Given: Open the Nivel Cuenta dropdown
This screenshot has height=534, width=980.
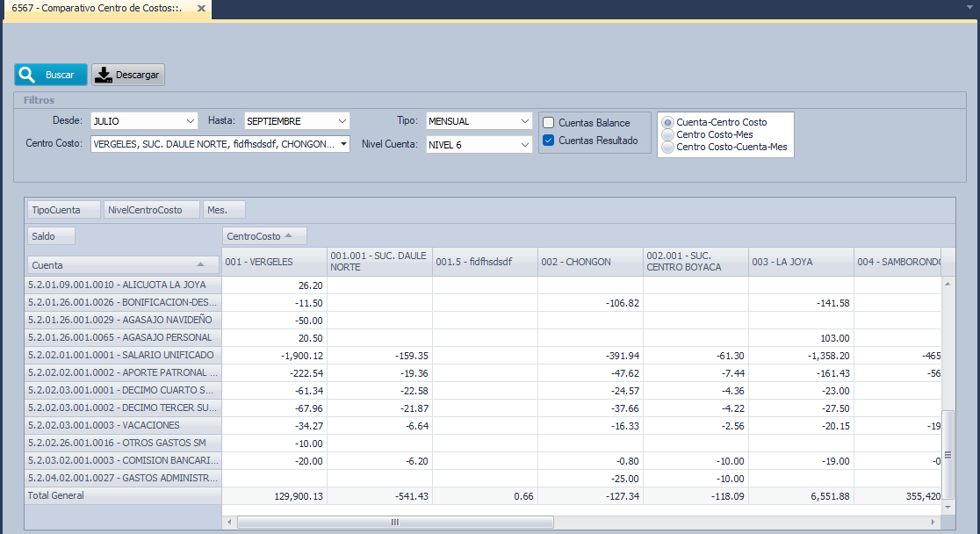Looking at the screenshot, I should [525, 144].
